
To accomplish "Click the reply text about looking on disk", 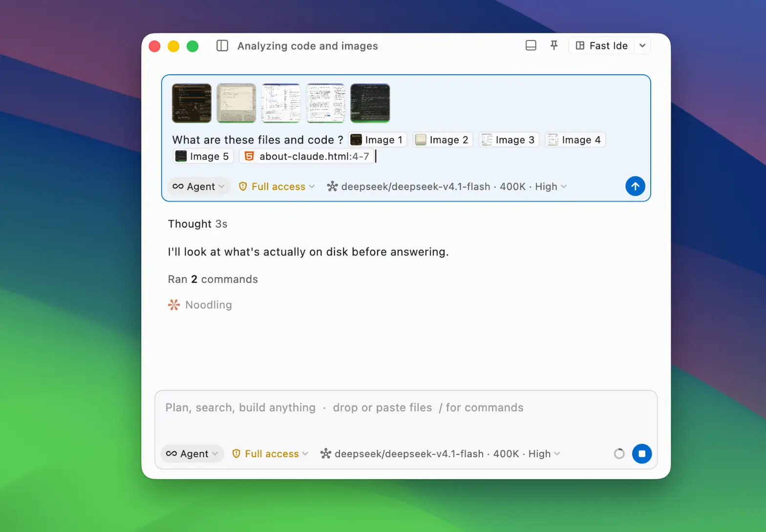I will 308,252.
